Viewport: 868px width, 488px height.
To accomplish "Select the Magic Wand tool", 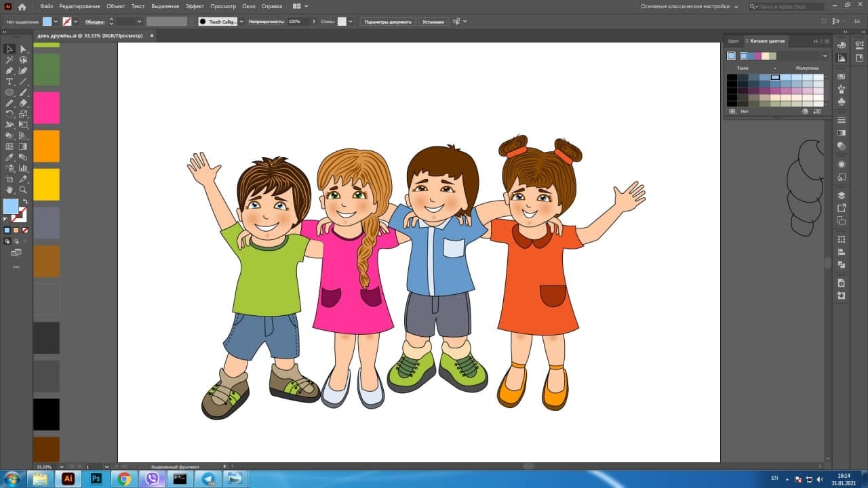I will coord(9,60).
